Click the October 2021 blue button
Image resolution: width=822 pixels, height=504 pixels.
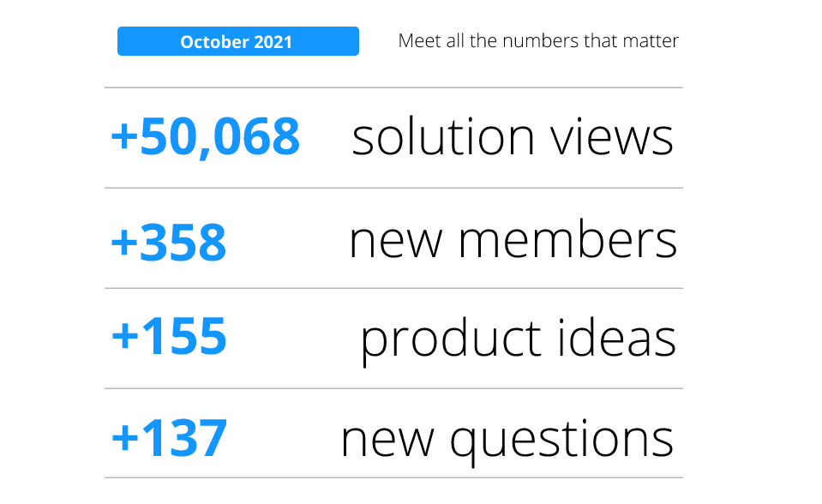click(x=238, y=41)
